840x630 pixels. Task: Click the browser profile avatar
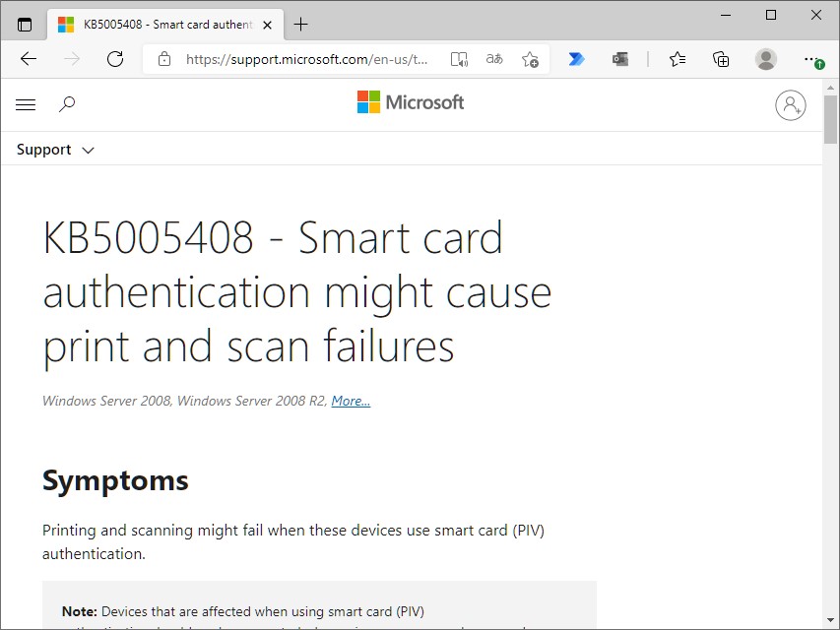[766, 59]
